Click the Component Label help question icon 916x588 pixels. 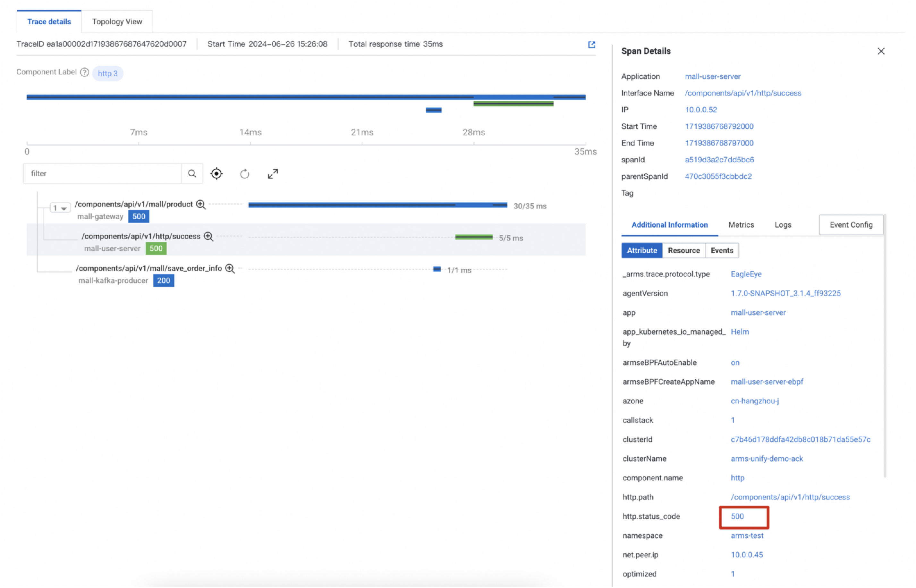[84, 72]
